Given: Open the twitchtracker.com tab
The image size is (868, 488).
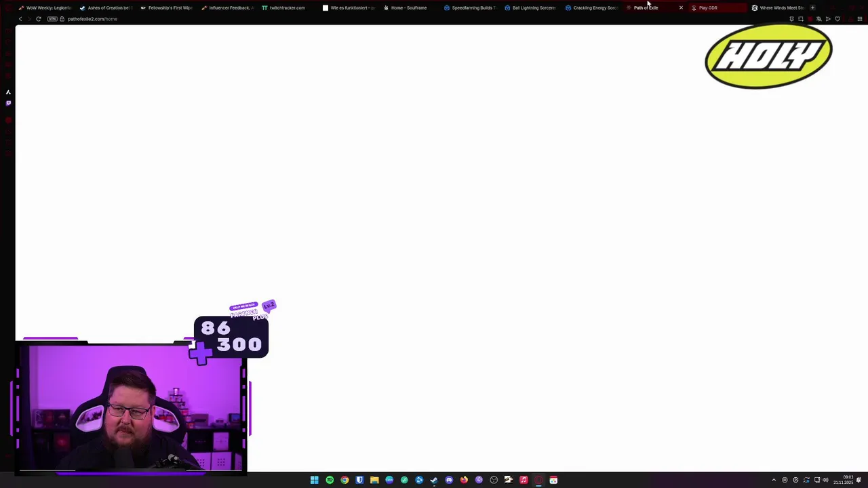Looking at the screenshot, I should point(288,7).
